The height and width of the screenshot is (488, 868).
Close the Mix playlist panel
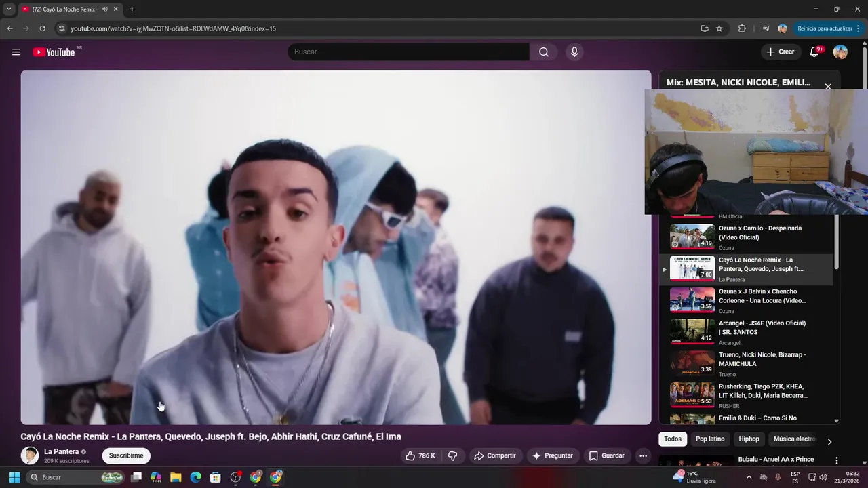(x=828, y=87)
